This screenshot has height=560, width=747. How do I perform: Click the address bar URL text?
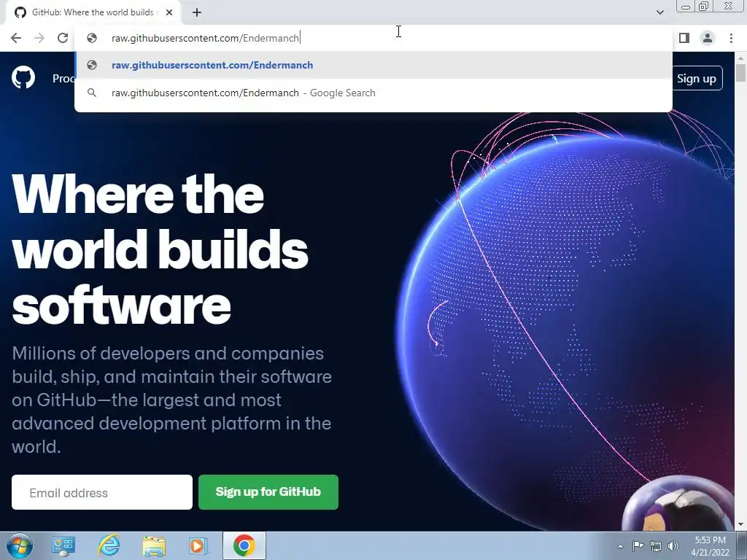pyautogui.click(x=205, y=38)
